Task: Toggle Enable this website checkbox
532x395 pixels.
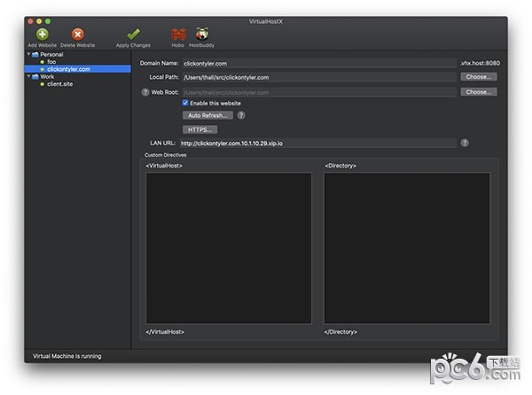Action: point(185,103)
